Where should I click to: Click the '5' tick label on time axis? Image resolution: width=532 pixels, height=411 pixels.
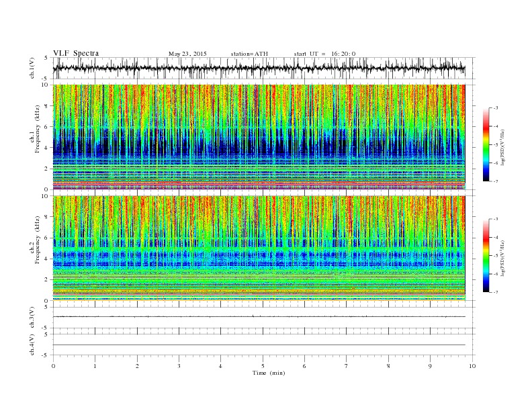263,366
